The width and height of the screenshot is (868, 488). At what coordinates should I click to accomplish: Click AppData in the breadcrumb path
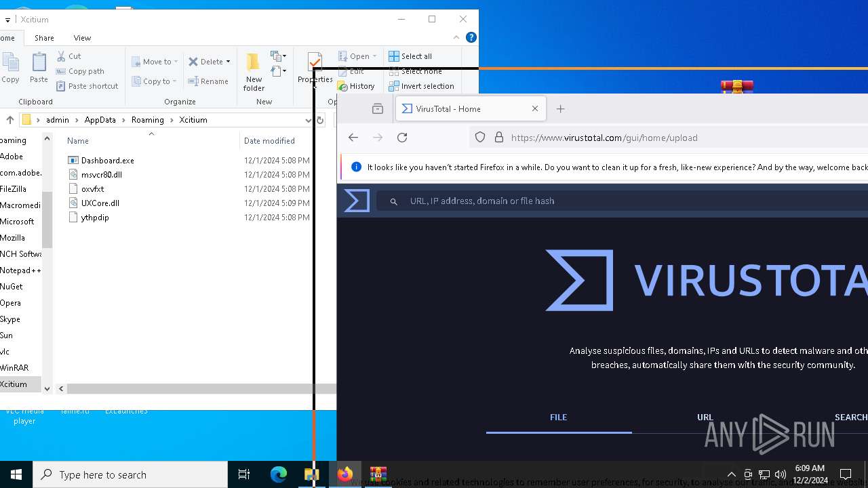pos(100,120)
